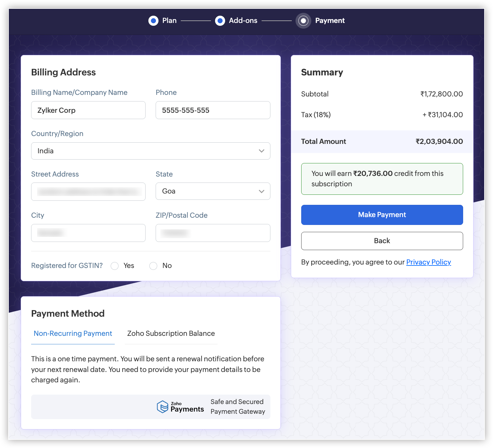Edit the Street Address input field

pyautogui.click(x=88, y=192)
